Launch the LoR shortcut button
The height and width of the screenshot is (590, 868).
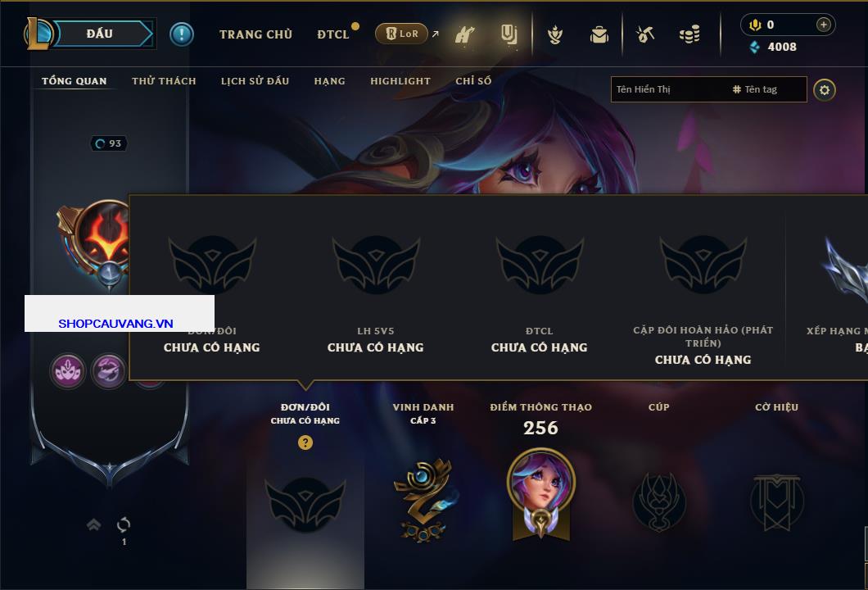pyautogui.click(x=402, y=34)
